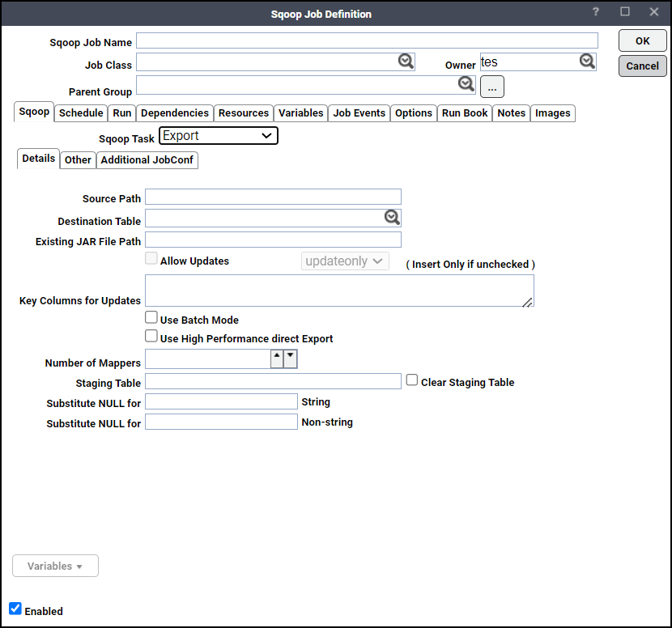
Task: Check Use High Performance direct Export
Action: tap(151, 336)
